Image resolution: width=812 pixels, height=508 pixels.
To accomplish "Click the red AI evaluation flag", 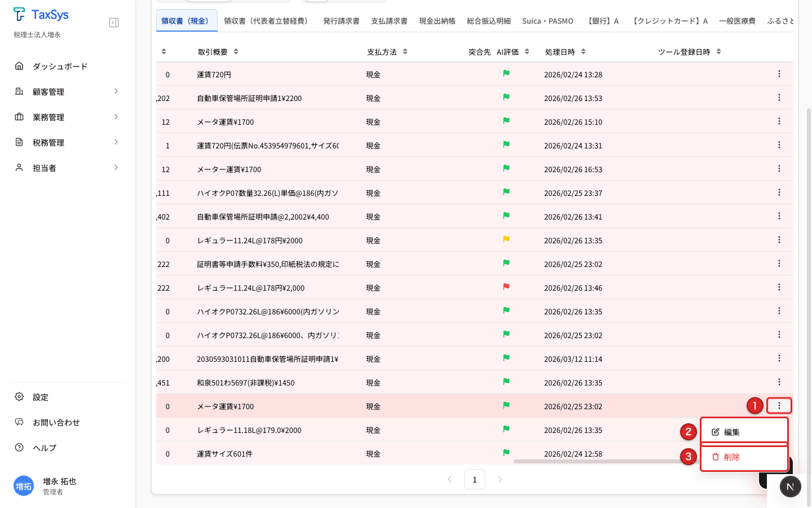I will (x=506, y=287).
